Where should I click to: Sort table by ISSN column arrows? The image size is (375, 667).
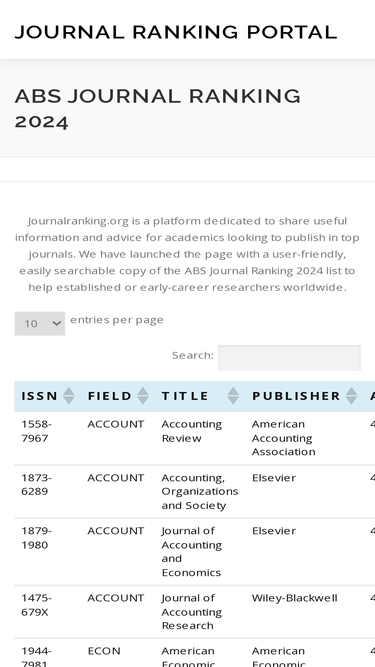tap(69, 396)
